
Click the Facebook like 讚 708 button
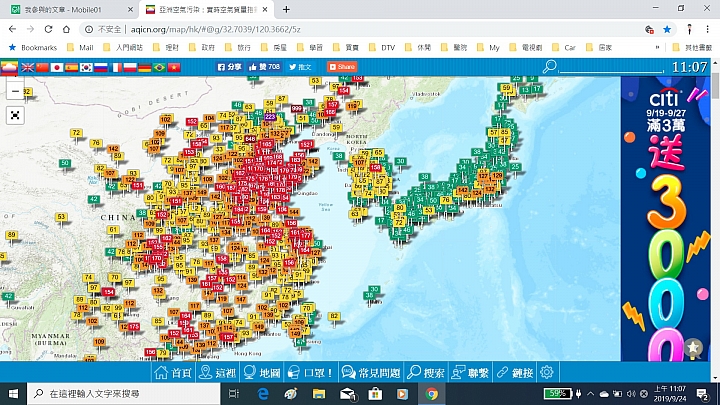(264, 67)
